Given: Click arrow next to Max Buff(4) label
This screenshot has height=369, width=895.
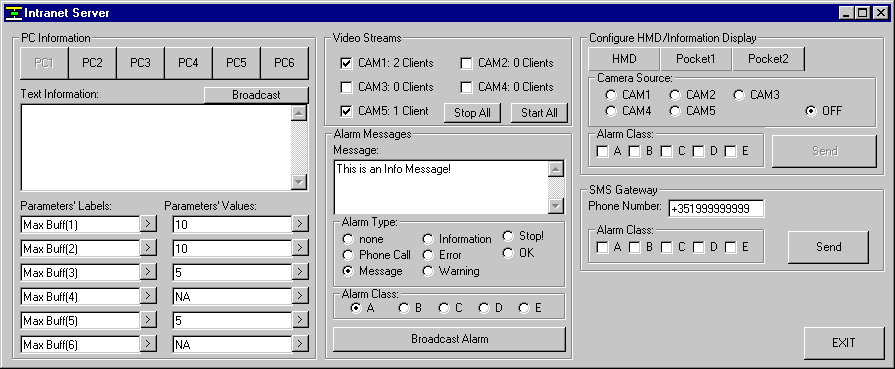Looking at the screenshot, I should [x=148, y=296].
